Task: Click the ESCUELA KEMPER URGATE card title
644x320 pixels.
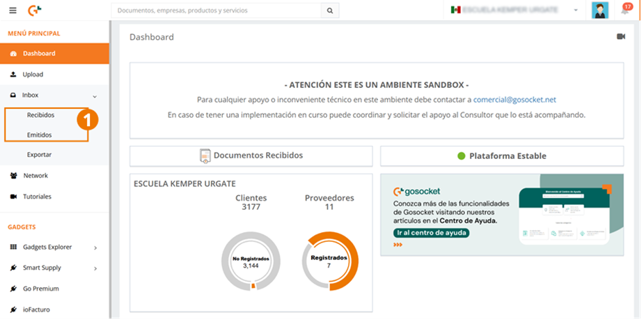Action: click(184, 184)
